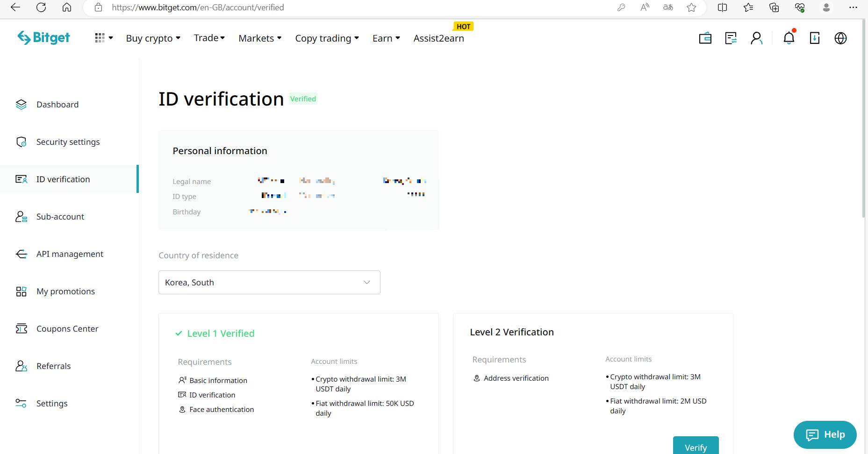
Task: Click the Bitget logo
Action: coord(43,38)
